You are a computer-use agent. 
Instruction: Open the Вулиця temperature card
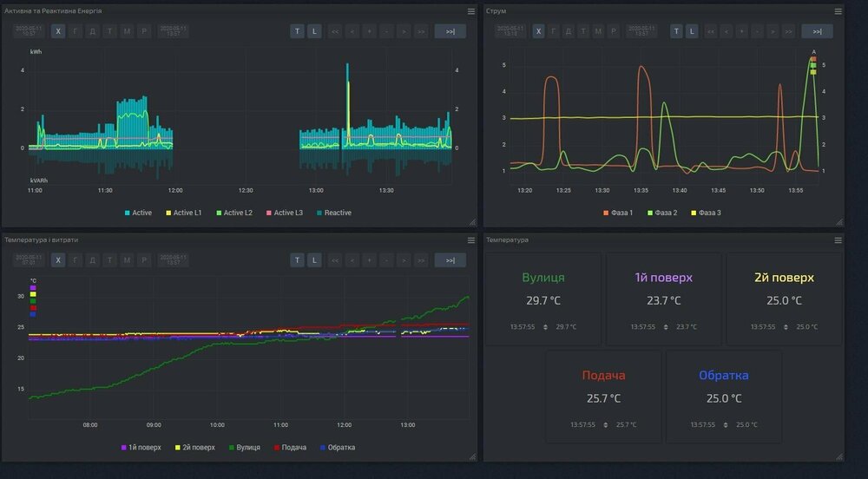point(543,299)
